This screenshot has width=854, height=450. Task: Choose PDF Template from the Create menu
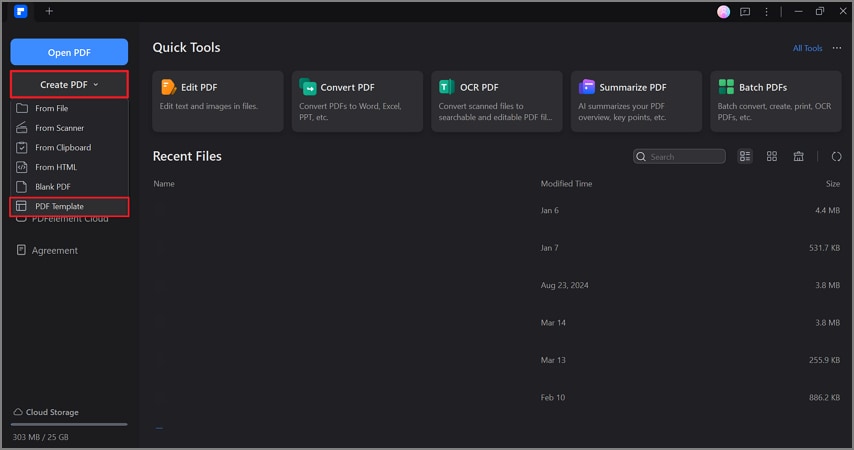click(59, 206)
